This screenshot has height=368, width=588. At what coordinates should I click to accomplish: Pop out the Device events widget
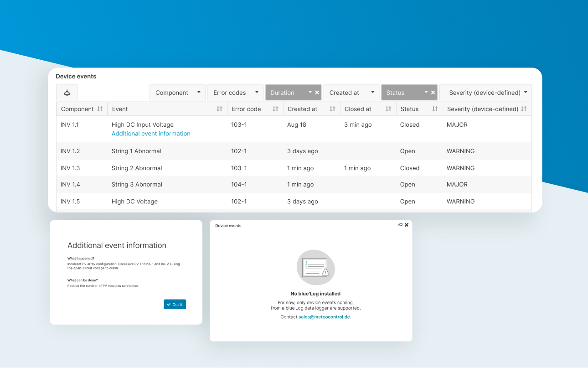click(400, 225)
